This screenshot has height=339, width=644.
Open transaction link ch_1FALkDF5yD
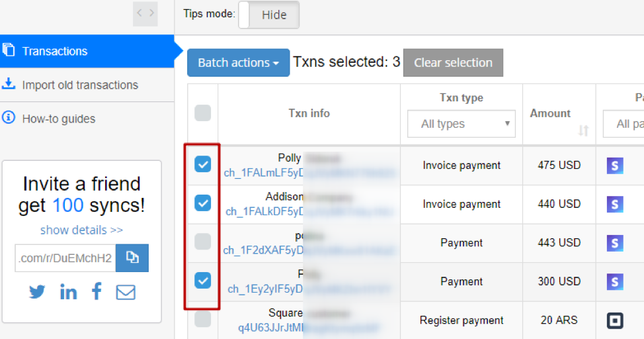point(264,211)
